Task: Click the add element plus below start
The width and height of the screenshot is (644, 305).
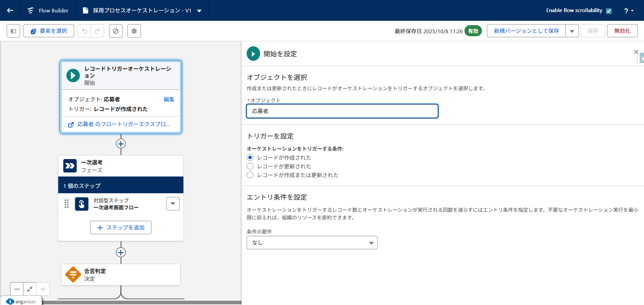Action: 121,144
